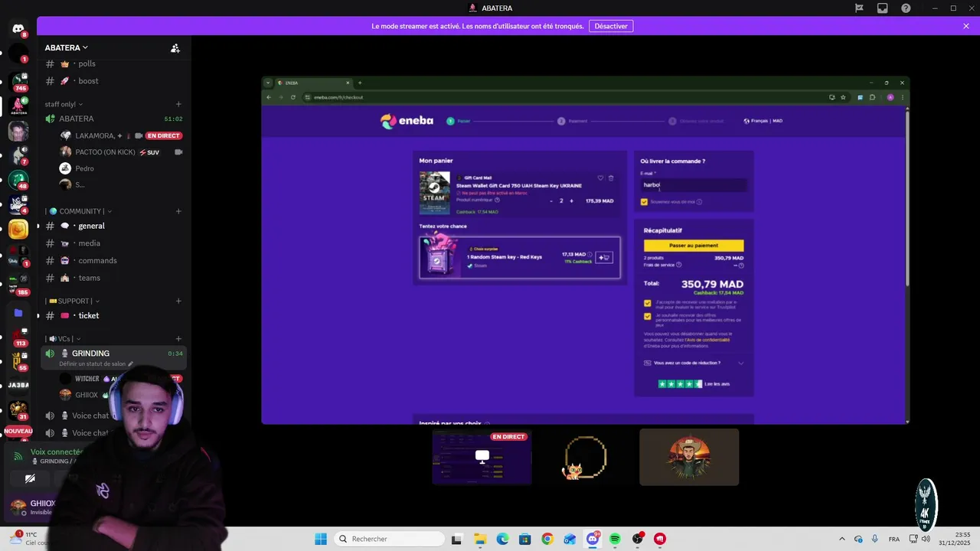Image resolution: width=980 pixels, height=551 pixels.
Task: Click the Désactiver streamer mode button
Action: coord(611,26)
